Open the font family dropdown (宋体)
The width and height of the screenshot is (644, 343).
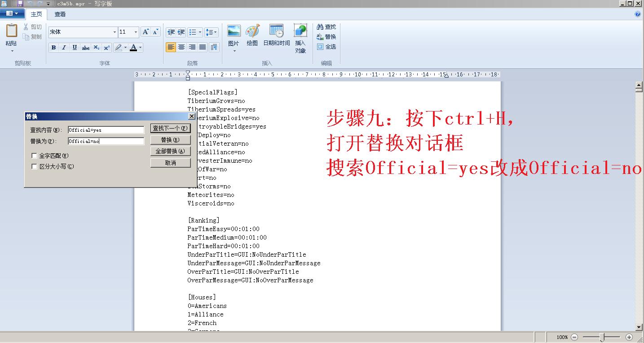(114, 32)
